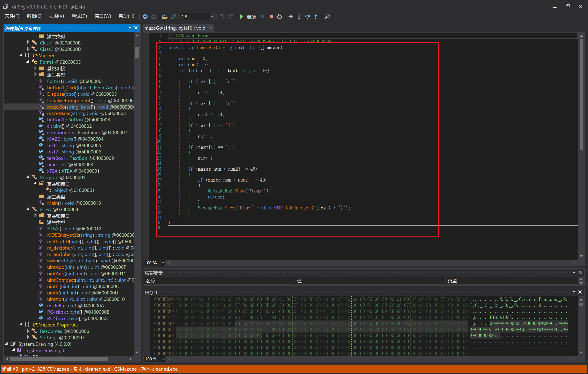This screenshot has width=588, height=374.
Task: Open the 局部变量 panel options dropdown
Action: [574, 272]
